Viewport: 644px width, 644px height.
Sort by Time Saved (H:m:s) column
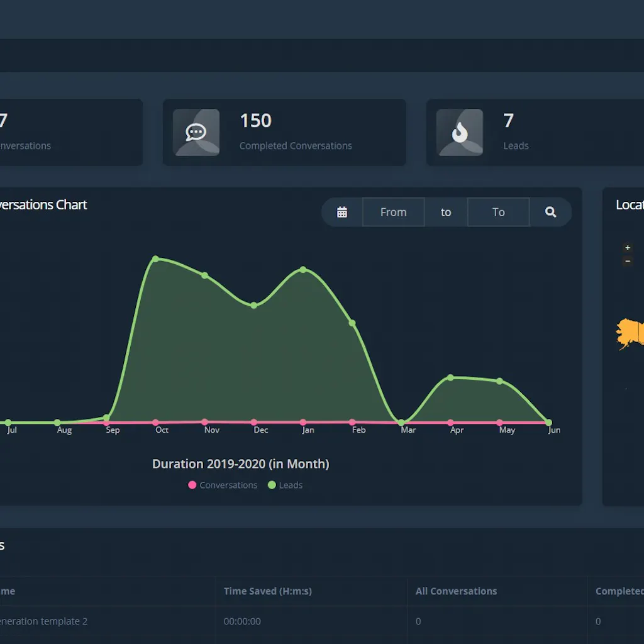pyautogui.click(x=268, y=591)
